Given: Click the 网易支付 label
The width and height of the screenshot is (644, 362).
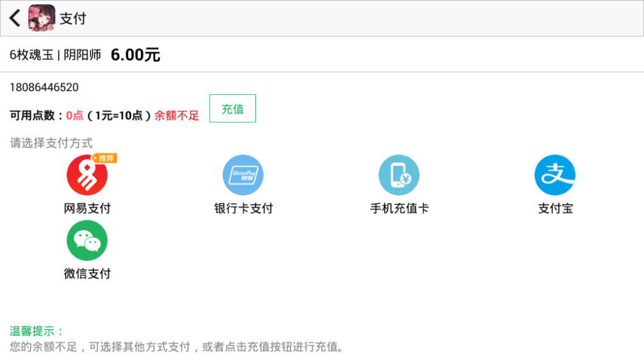Looking at the screenshot, I should (87, 208).
